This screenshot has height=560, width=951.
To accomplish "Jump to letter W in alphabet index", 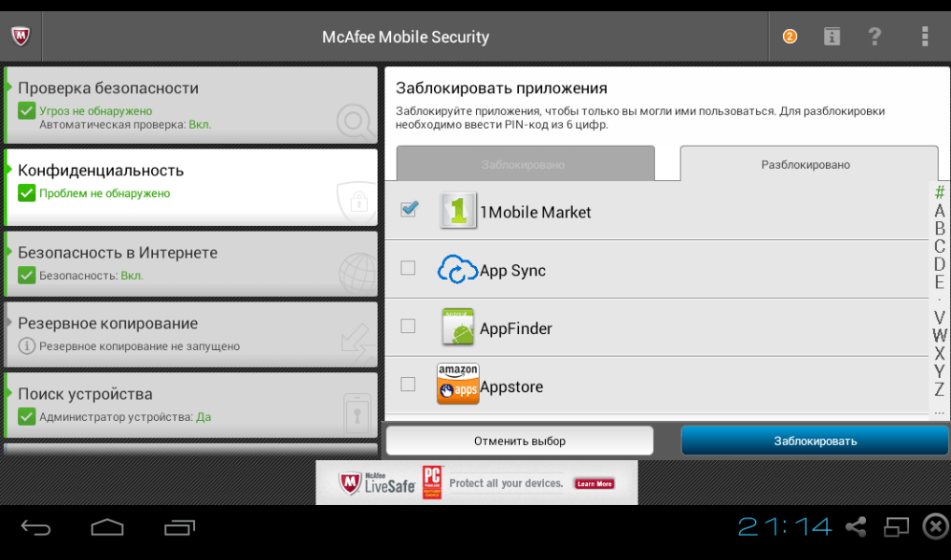I will [x=939, y=336].
